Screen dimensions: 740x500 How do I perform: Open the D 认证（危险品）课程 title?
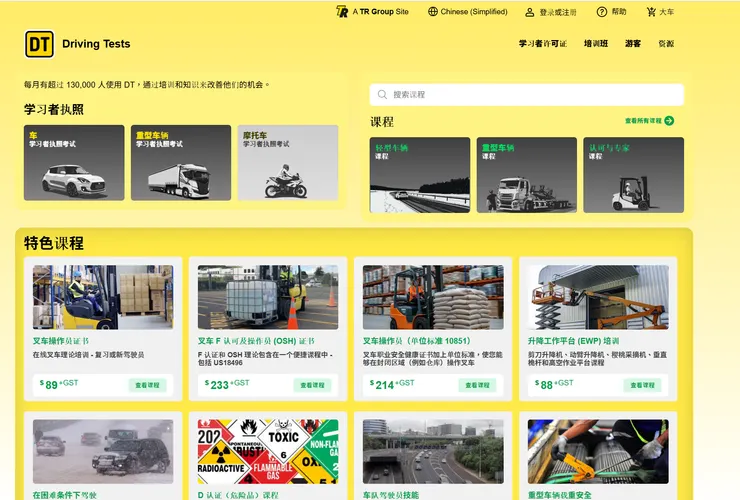238,495
